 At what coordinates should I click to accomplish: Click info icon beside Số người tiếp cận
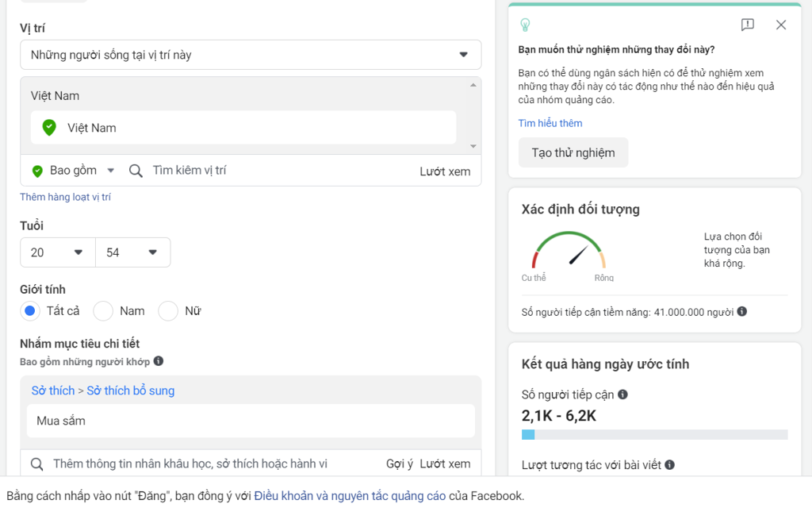[622, 394]
